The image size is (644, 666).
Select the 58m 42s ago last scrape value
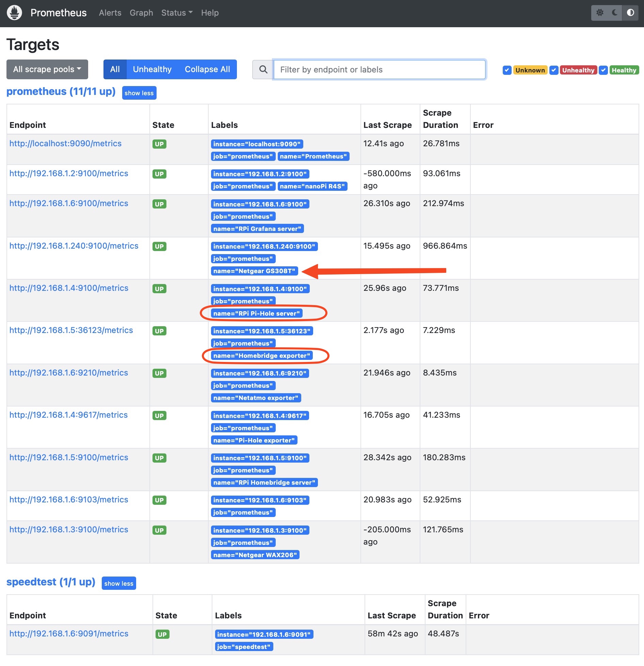393,634
